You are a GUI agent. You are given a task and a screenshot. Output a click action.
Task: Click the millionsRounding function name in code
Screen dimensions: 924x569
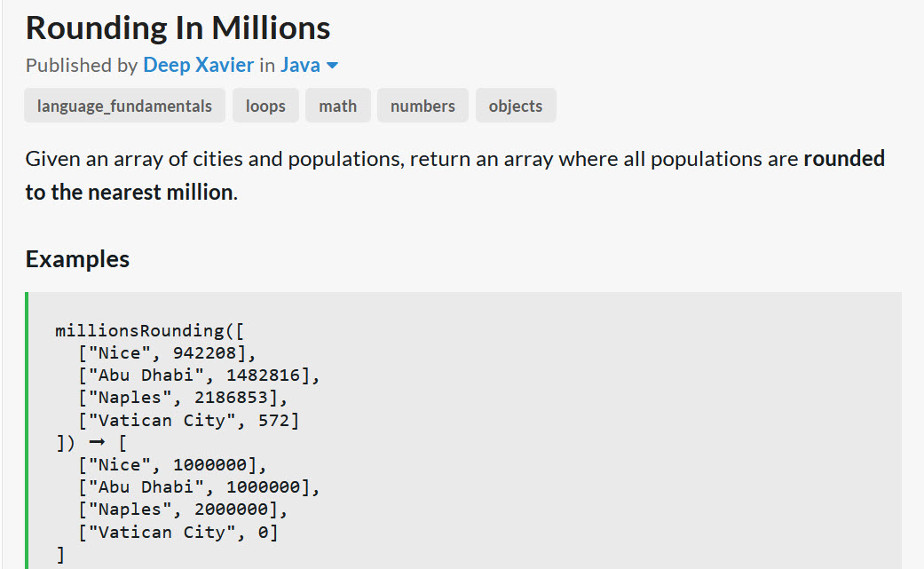pos(139,330)
